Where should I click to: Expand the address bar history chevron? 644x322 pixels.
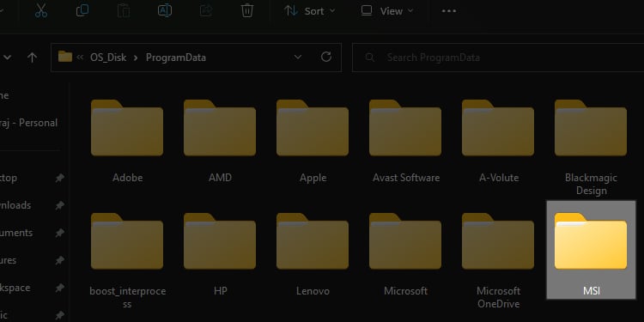(x=298, y=57)
